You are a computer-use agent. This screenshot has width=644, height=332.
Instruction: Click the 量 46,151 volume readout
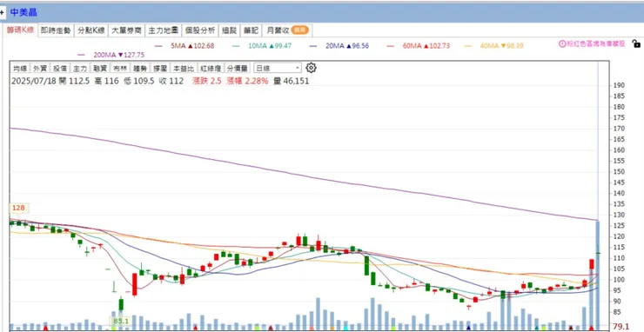click(x=291, y=81)
